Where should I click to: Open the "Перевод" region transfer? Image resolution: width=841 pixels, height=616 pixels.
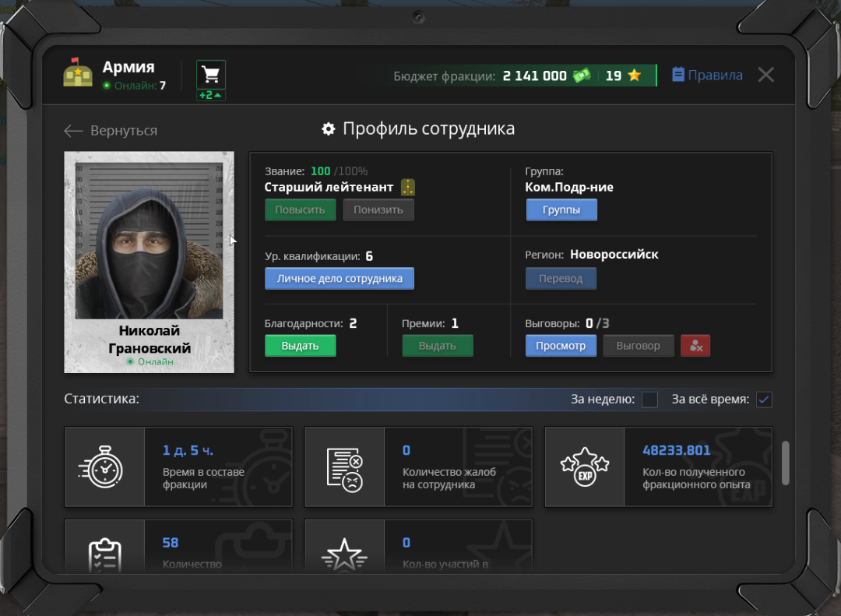point(561,279)
